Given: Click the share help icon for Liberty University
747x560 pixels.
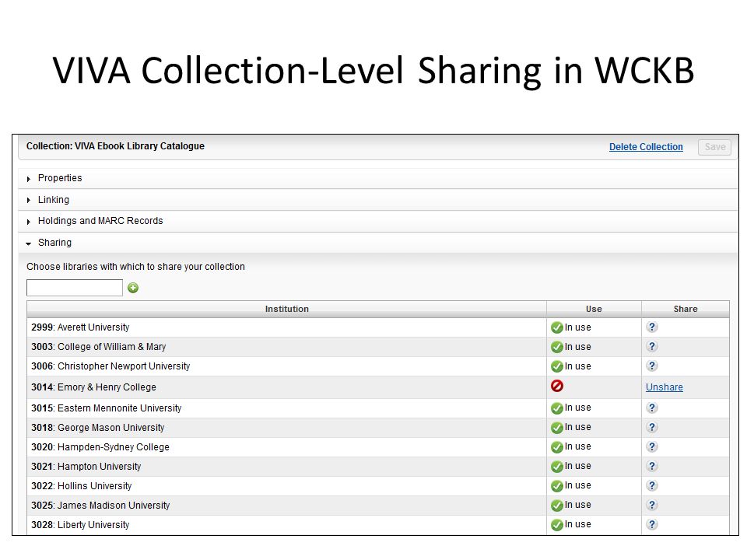Looking at the screenshot, I should (x=652, y=524).
